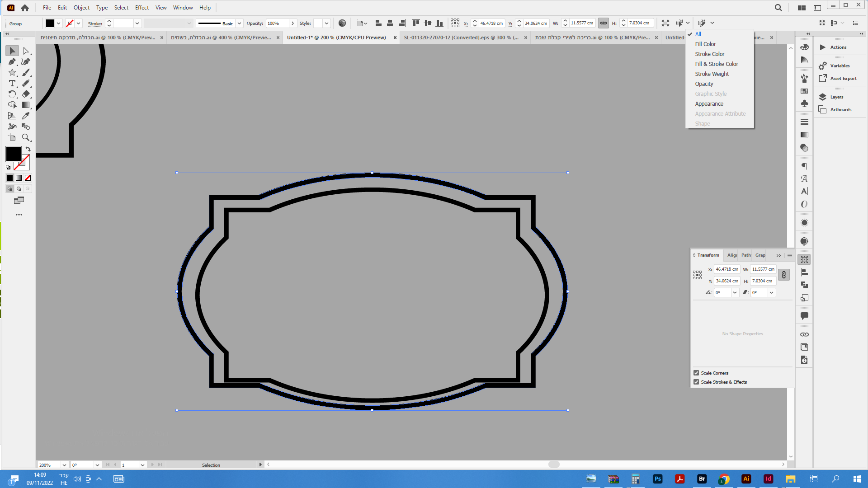The image size is (868, 488).
Task: Toggle constrain width and height proportions link
Action: click(784, 275)
